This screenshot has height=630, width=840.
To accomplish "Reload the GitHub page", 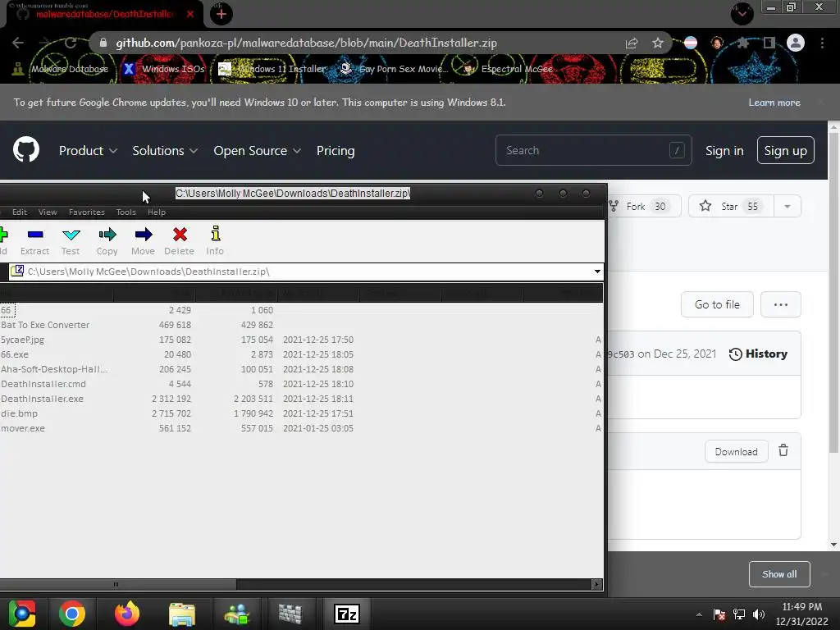I will point(71,43).
